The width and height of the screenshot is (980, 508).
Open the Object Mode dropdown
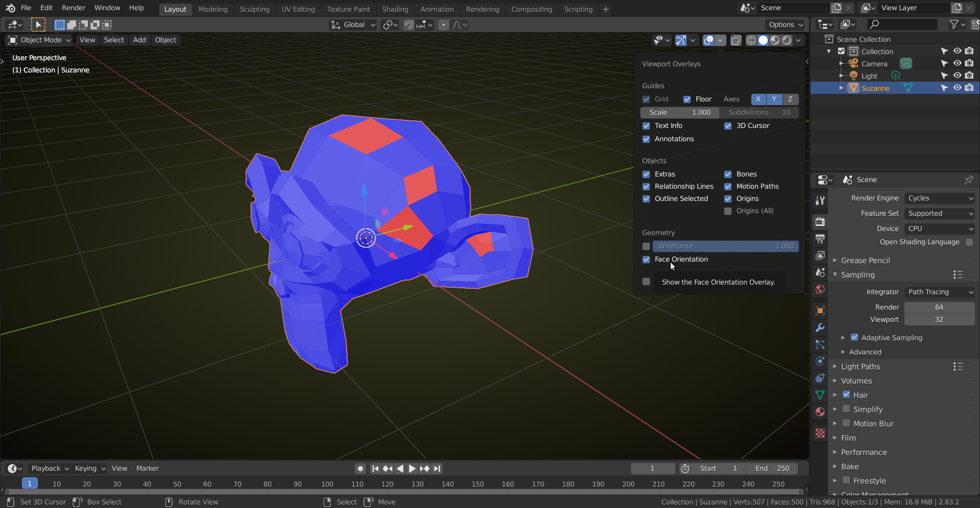point(39,40)
